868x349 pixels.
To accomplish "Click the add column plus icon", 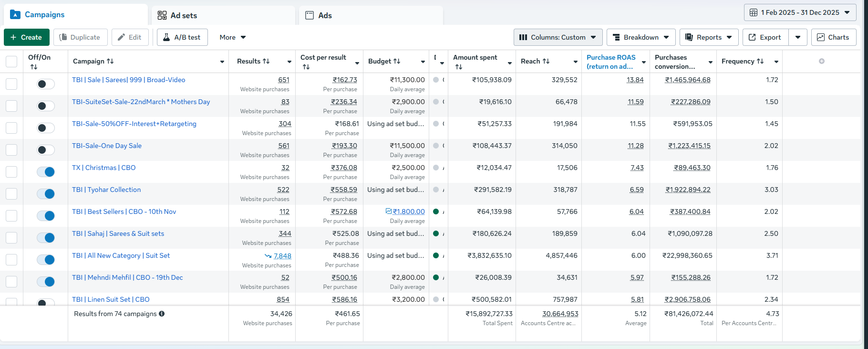I will pyautogui.click(x=821, y=61).
